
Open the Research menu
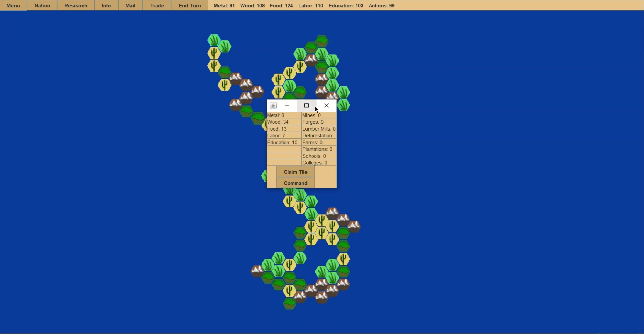coord(76,5)
